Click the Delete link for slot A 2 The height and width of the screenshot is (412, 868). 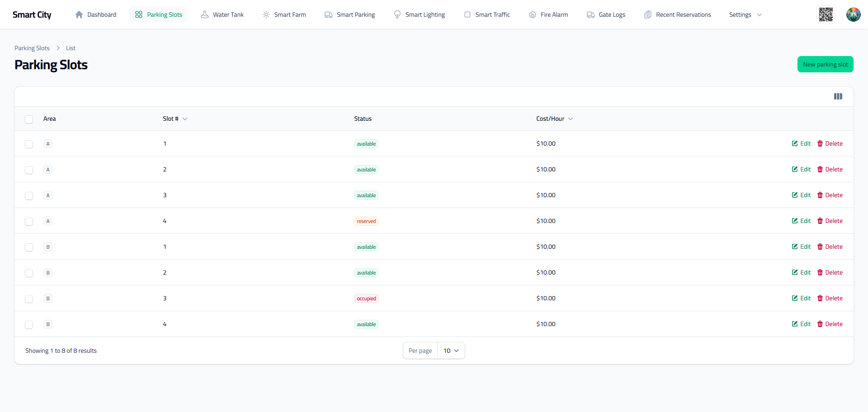(x=830, y=169)
